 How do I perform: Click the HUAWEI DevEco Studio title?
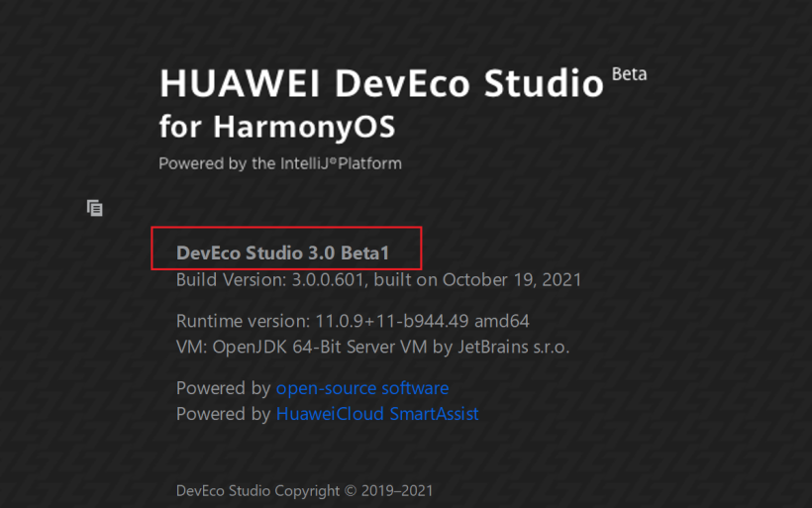pos(381,84)
